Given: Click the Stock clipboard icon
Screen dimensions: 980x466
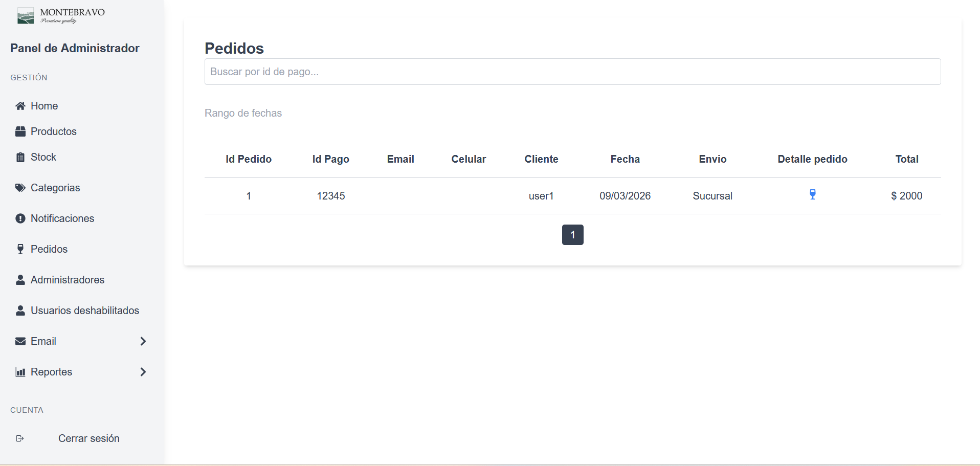Looking at the screenshot, I should click(x=20, y=157).
